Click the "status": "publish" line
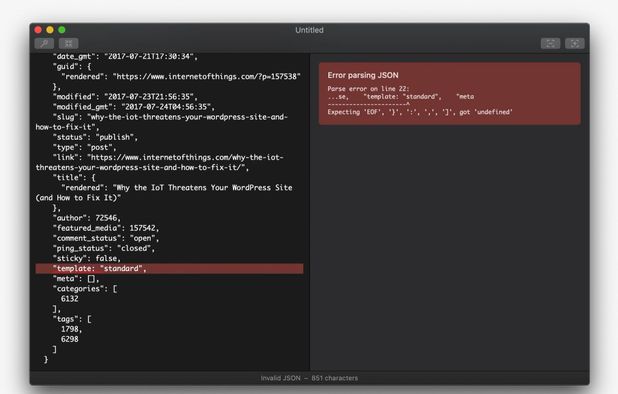The height and width of the screenshot is (394, 618). click(x=95, y=137)
